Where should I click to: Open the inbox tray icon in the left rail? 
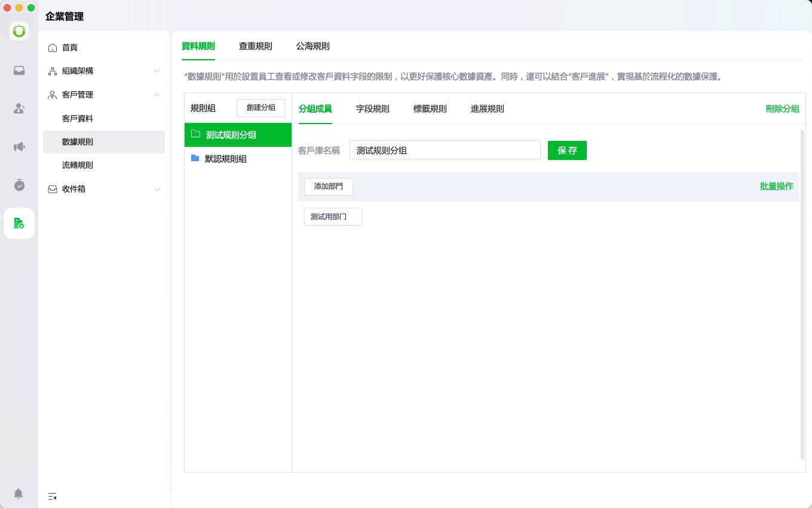[19, 71]
